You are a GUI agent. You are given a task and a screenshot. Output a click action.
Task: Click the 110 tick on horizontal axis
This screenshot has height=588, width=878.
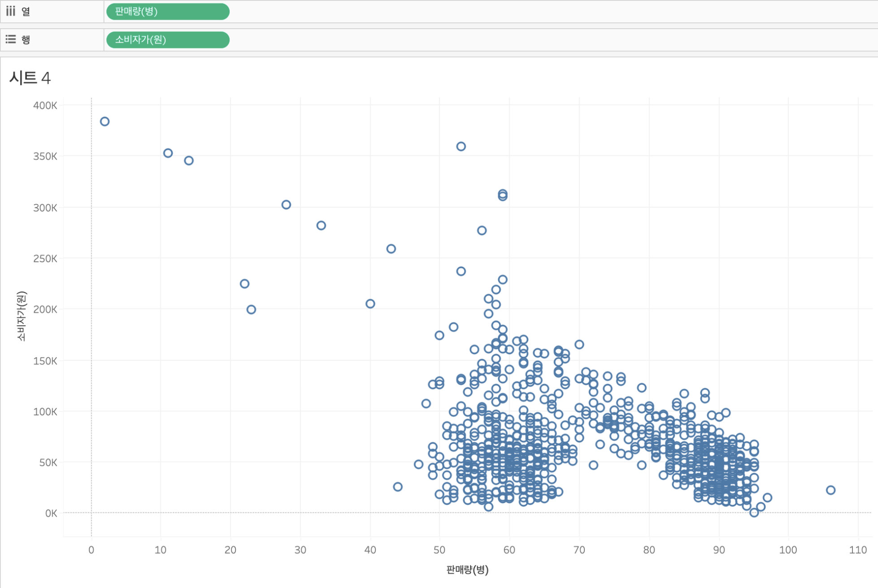pos(857,550)
